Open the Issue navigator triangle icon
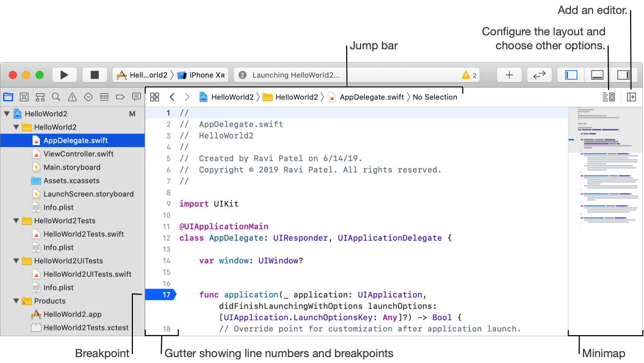Screen dimensions: 644x363 tap(72, 97)
